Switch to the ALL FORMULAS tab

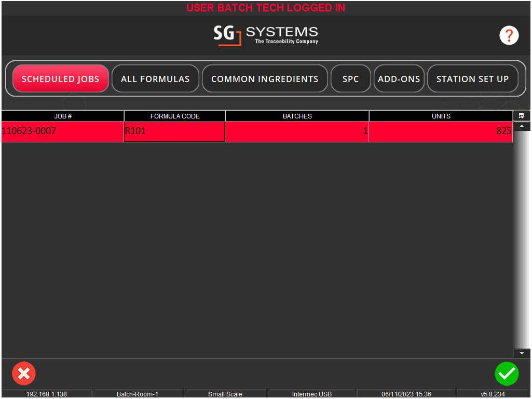155,78
